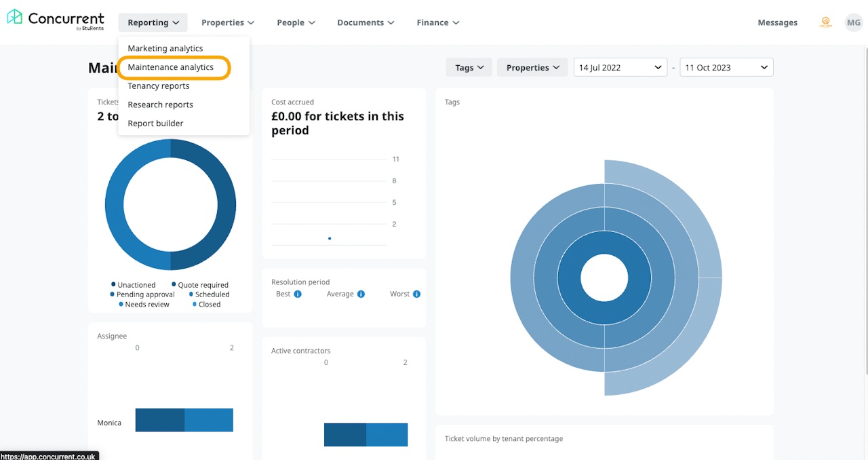This screenshot has height=460, width=868.
Task: Select Maintenance analytics menu item
Action: click(x=171, y=67)
